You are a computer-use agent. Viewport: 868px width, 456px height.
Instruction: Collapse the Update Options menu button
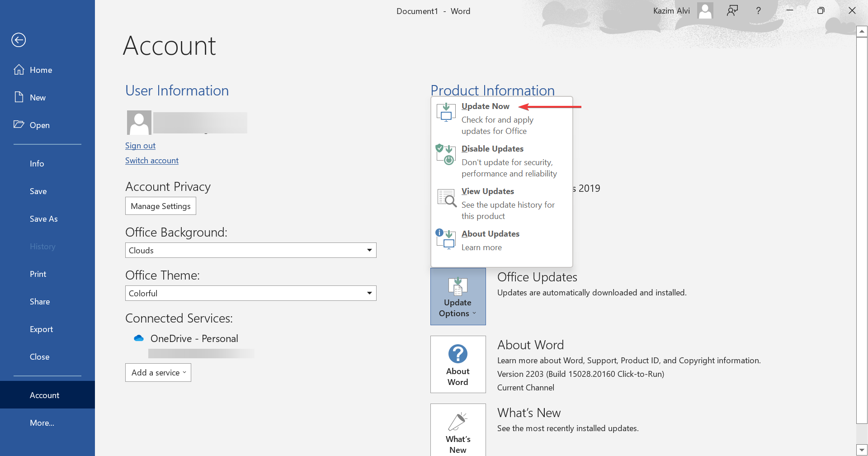pyautogui.click(x=458, y=296)
